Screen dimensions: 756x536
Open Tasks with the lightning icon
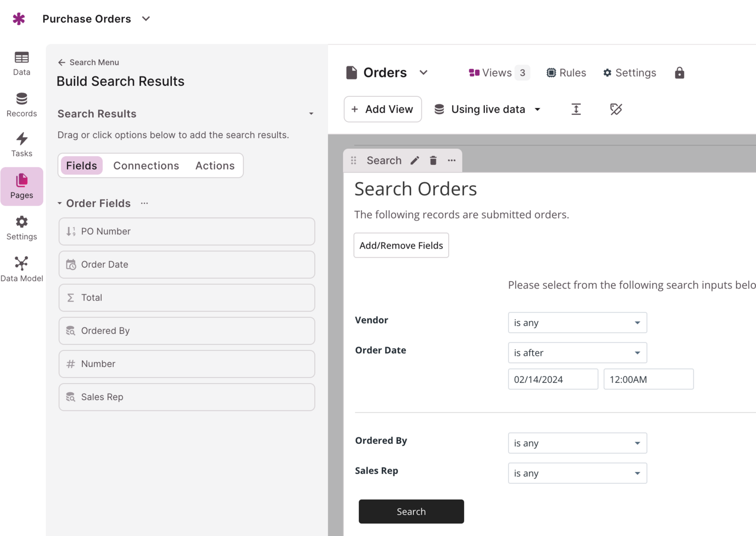pos(22,145)
